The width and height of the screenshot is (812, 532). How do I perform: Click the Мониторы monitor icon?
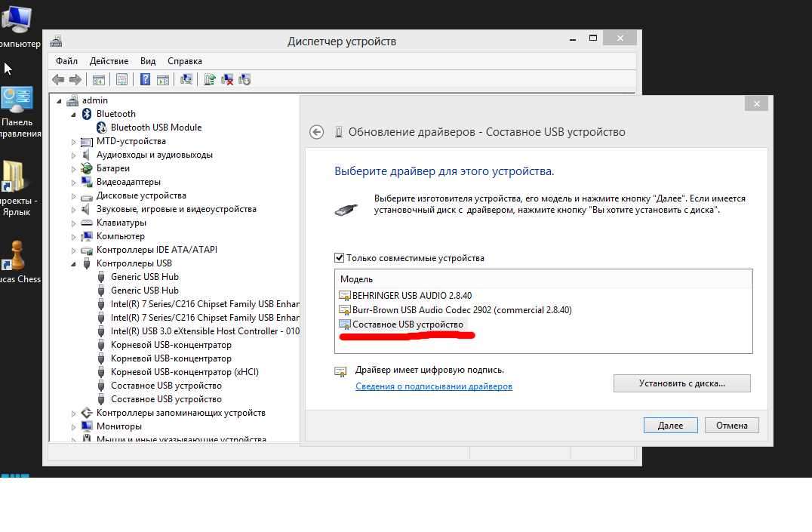(x=87, y=426)
